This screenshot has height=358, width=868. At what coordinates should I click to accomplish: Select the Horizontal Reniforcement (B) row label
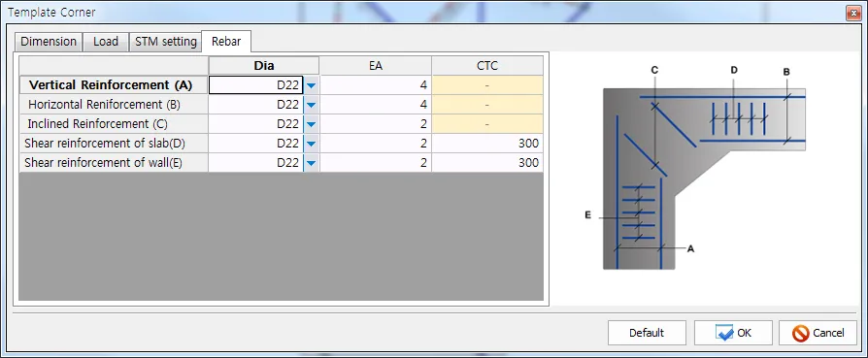[x=114, y=105]
